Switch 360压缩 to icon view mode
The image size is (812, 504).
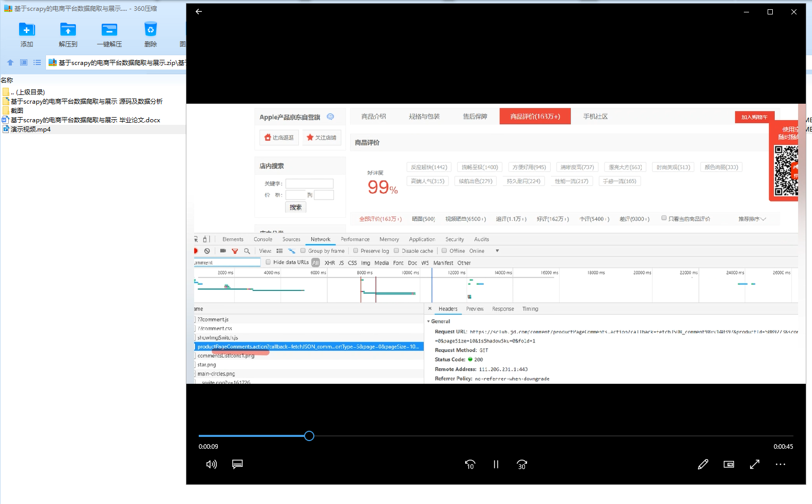(24, 62)
